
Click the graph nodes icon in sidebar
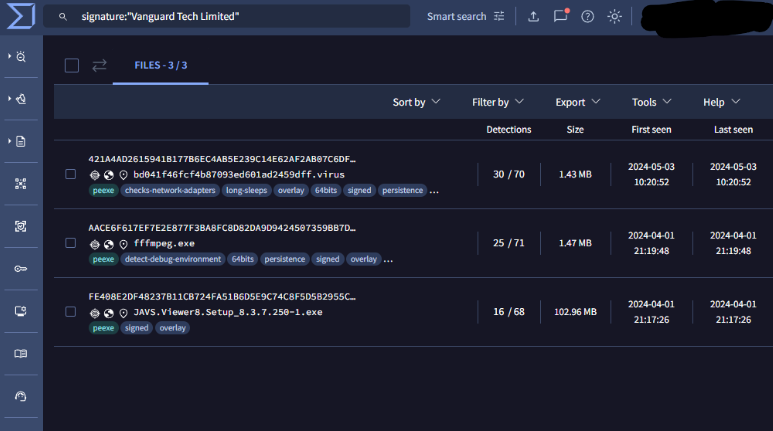point(20,184)
